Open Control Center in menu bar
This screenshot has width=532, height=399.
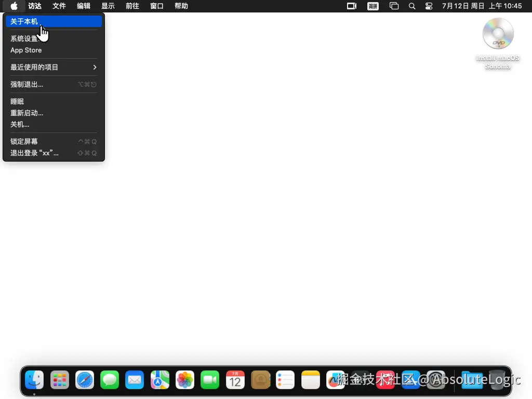[429, 6]
